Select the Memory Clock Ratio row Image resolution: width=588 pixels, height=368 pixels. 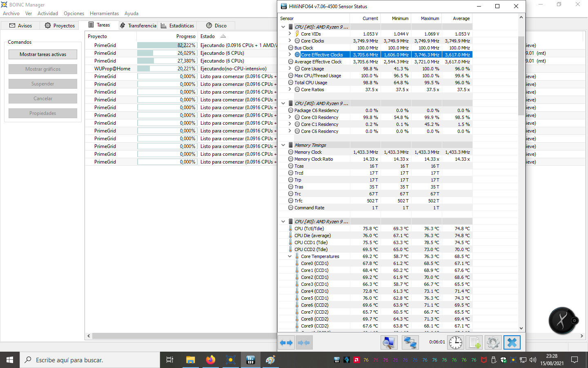pos(375,159)
